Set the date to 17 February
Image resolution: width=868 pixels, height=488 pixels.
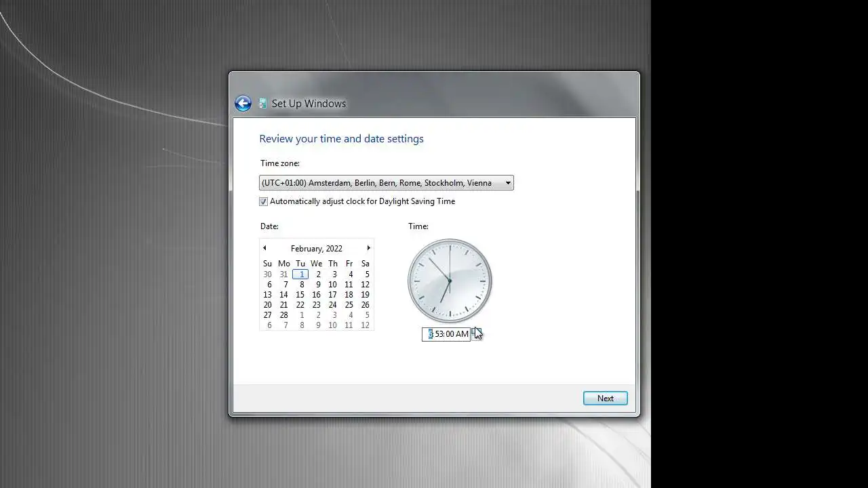click(333, 295)
